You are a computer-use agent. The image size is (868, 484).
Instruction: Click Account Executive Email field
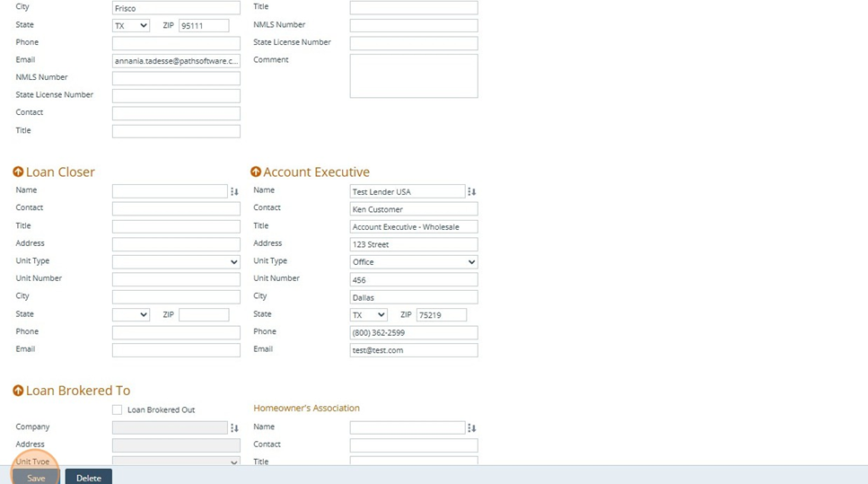pos(414,350)
